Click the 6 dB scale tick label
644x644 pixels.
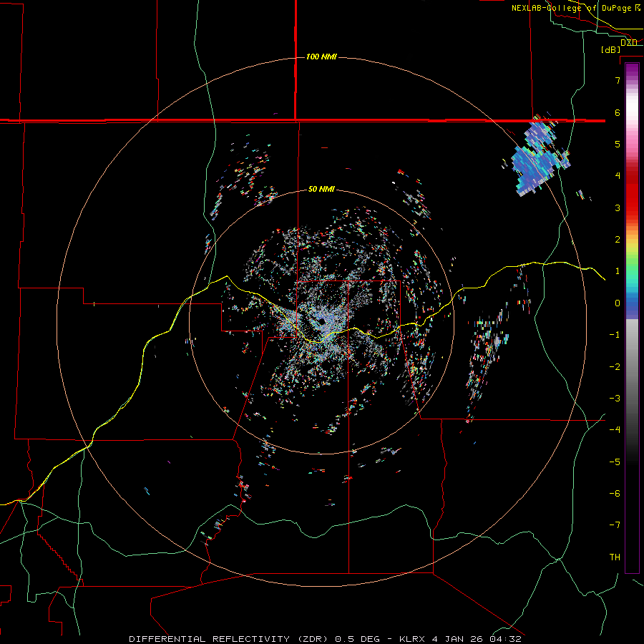tap(618, 112)
